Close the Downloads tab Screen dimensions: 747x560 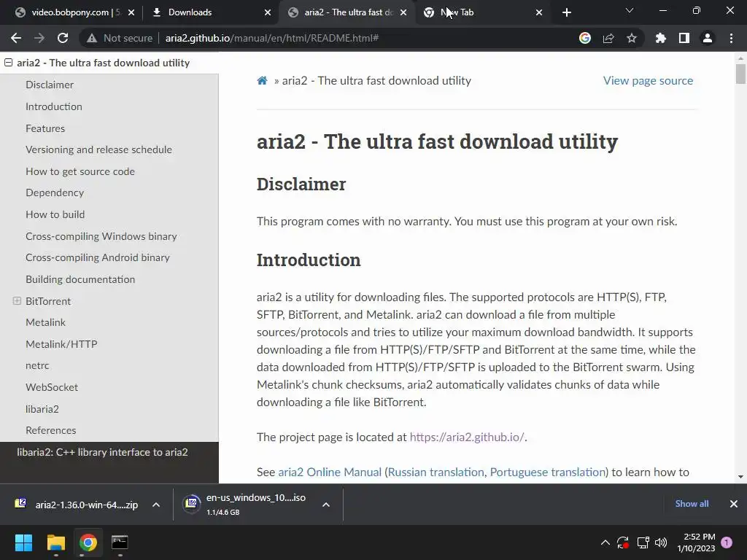268,12
